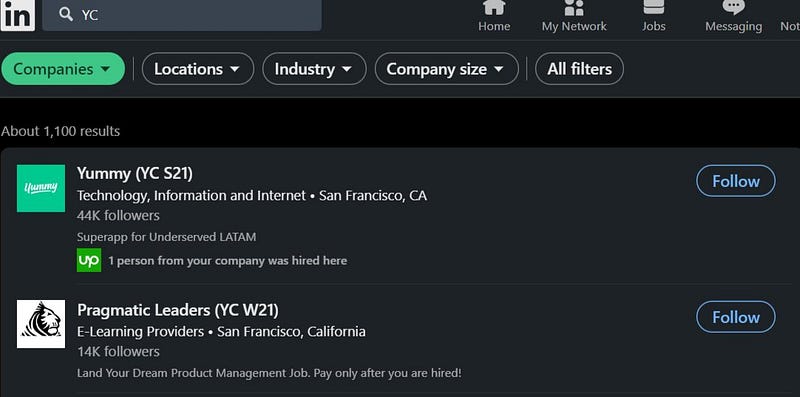Image resolution: width=800 pixels, height=397 pixels.
Task: Open Pragmatic Leaders (YC W21) link
Action: click(x=178, y=310)
